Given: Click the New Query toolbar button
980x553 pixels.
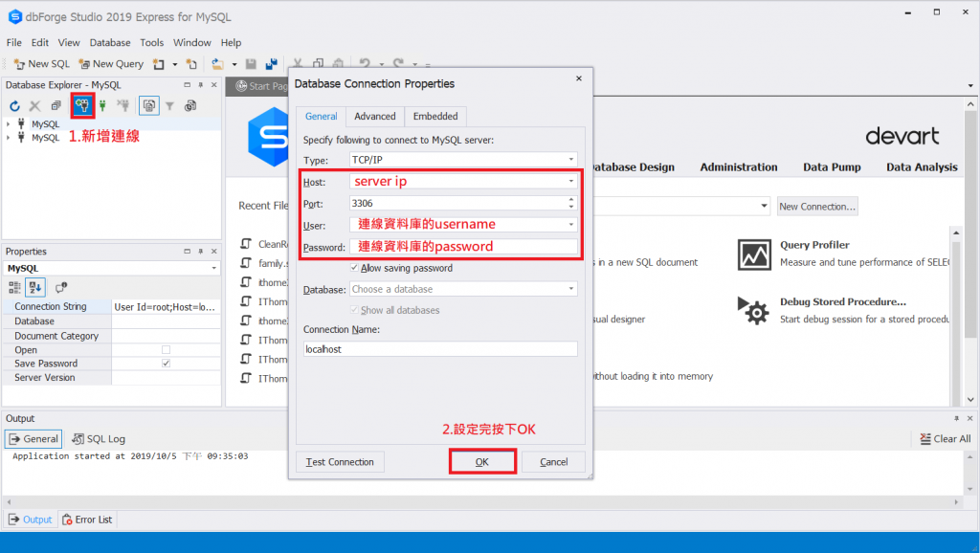Looking at the screenshot, I should pos(111,64).
